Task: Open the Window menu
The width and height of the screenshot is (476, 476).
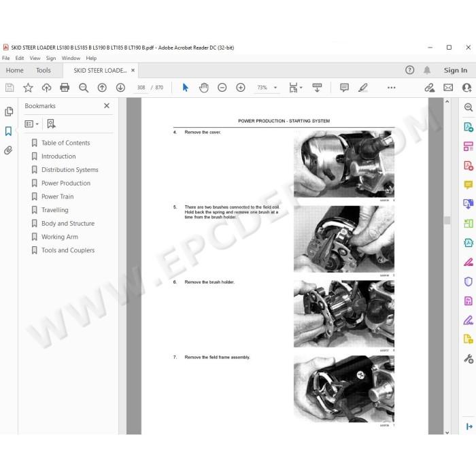Action: tap(71, 58)
